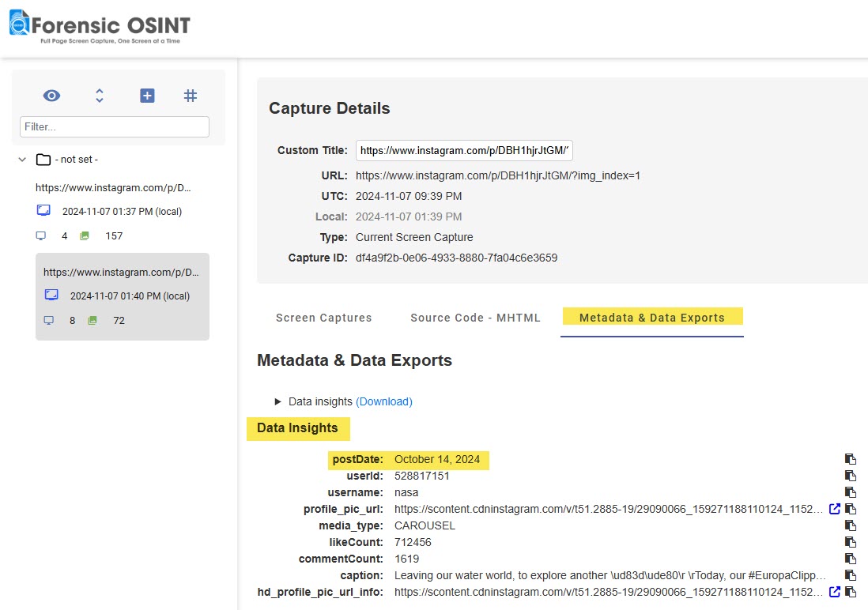Copy the userId value
This screenshot has width=868, height=610.
(851, 476)
